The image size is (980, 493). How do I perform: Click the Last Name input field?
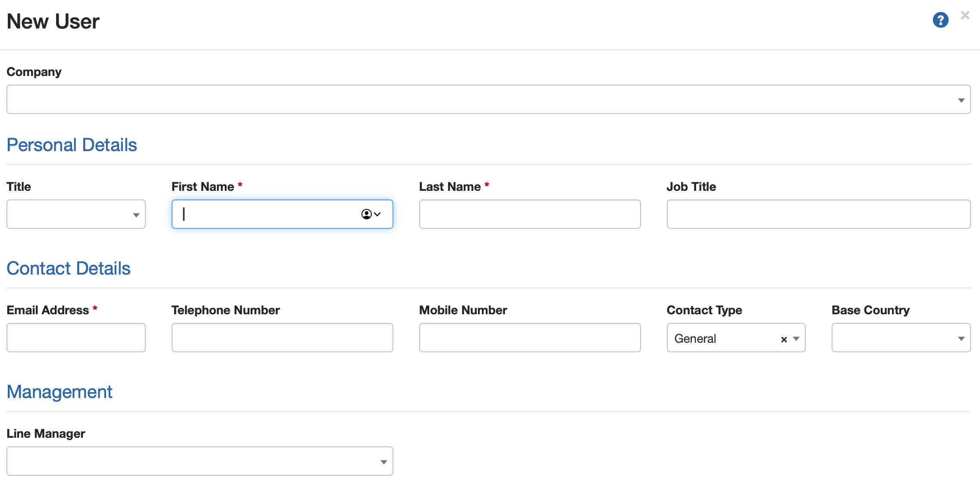[530, 214]
